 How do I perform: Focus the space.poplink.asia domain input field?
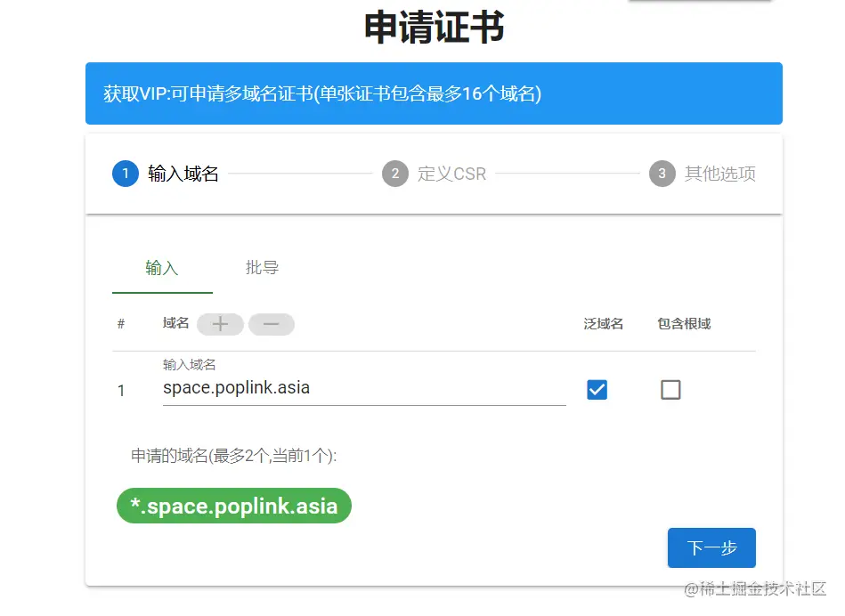point(364,388)
